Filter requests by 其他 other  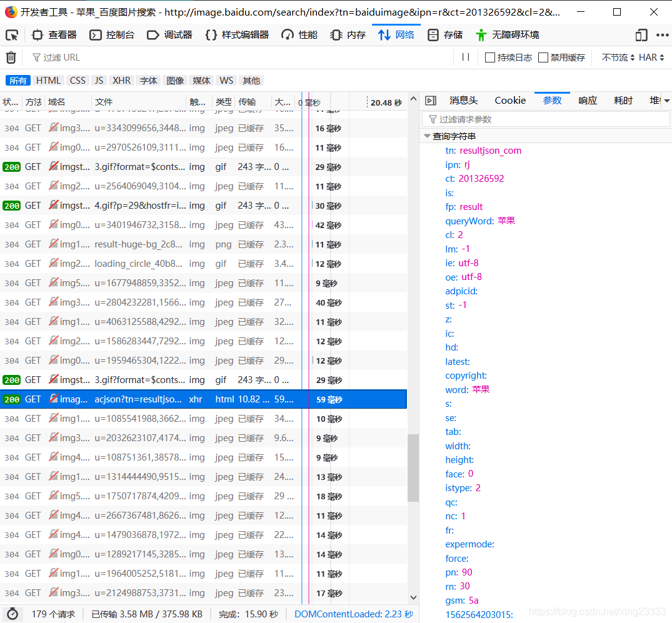pos(251,81)
